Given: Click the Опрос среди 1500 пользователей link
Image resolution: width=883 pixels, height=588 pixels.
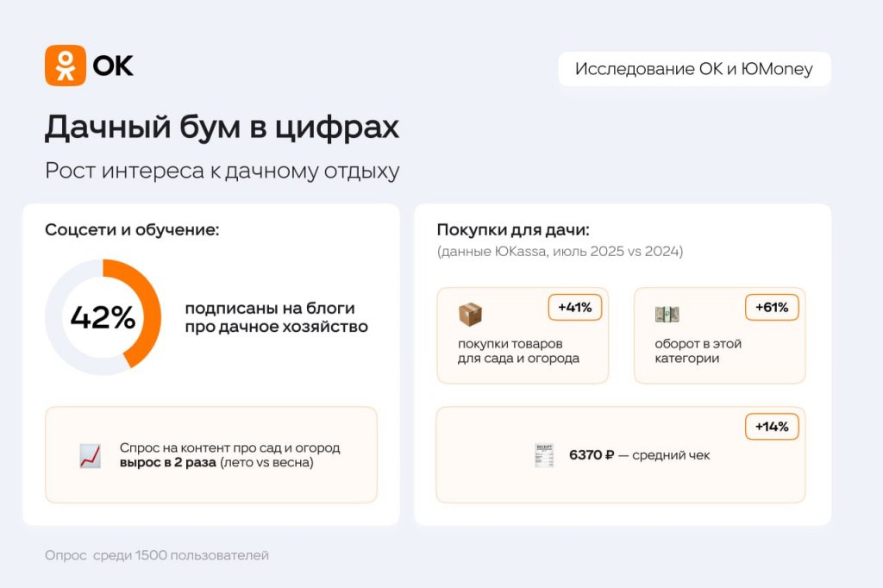Looking at the screenshot, I should pos(157,555).
